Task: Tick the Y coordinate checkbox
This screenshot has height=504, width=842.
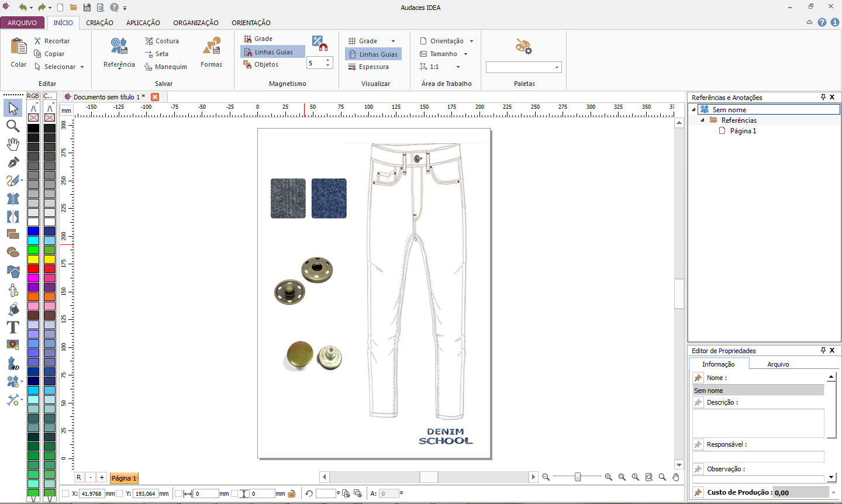Action: click(119, 493)
